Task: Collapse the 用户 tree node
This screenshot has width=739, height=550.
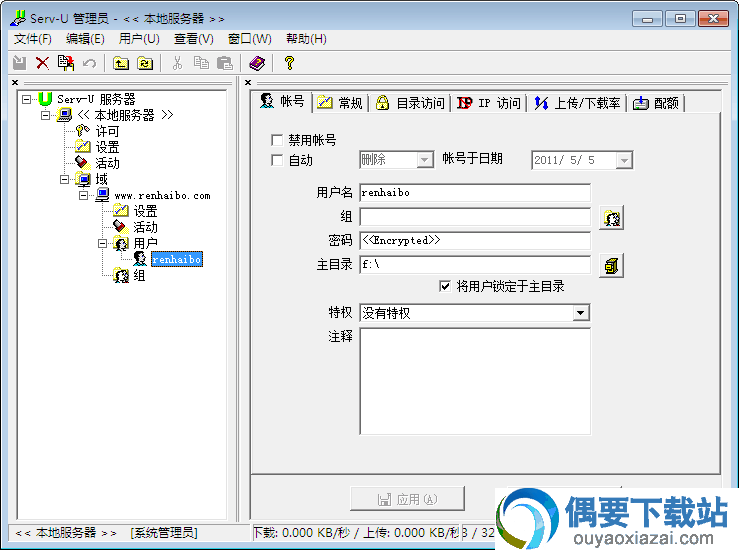Action: pyautogui.click(x=102, y=244)
